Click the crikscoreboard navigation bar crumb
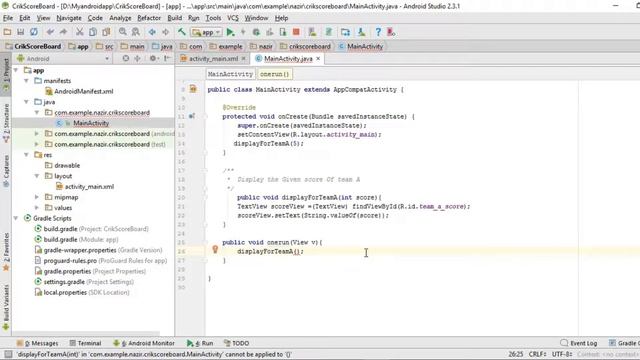 306,47
